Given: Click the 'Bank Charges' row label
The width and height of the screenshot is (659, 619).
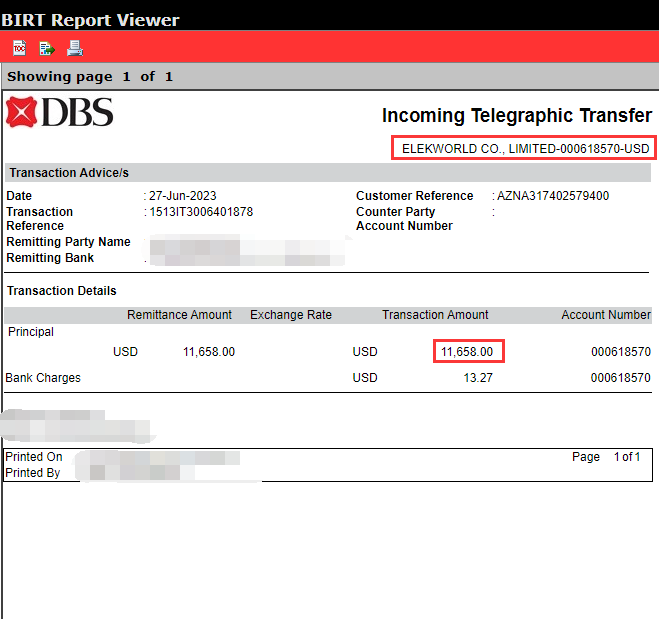Looking at the screenshot, I should tap(43, 378).
